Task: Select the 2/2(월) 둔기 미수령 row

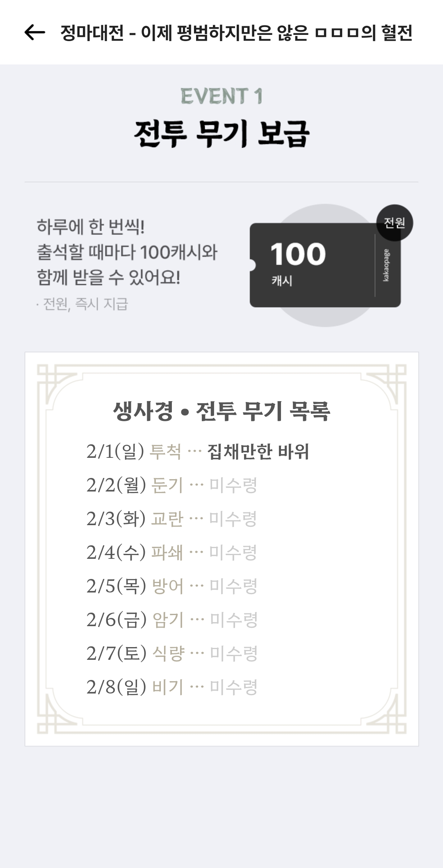Action: tap(171, 485)
